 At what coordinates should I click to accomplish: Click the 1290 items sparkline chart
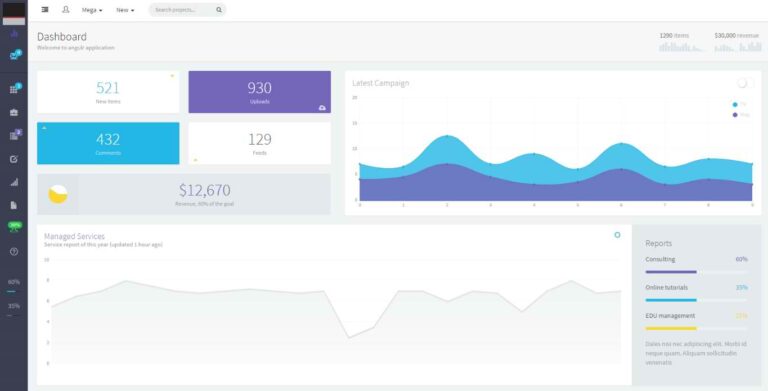[681, 47]
